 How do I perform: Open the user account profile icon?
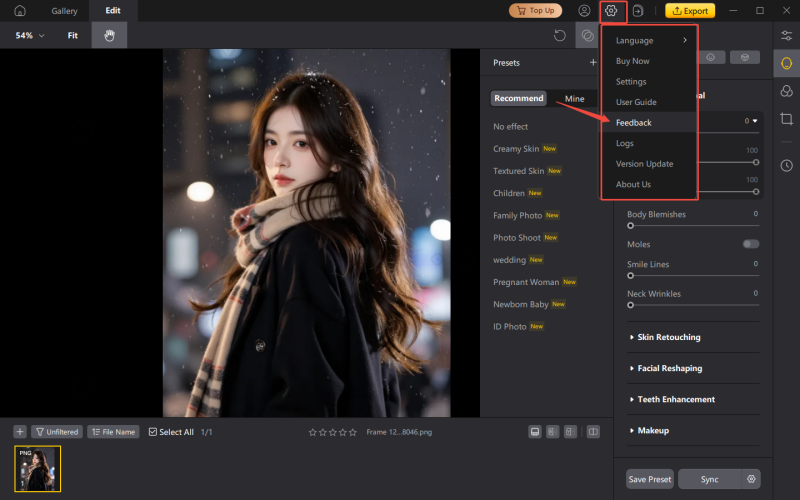click(584, 11)
